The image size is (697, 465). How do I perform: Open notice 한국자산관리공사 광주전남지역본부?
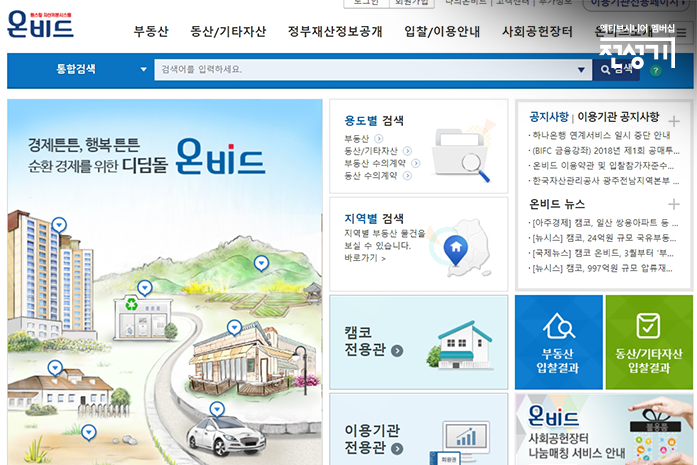[x=605, y=181]
